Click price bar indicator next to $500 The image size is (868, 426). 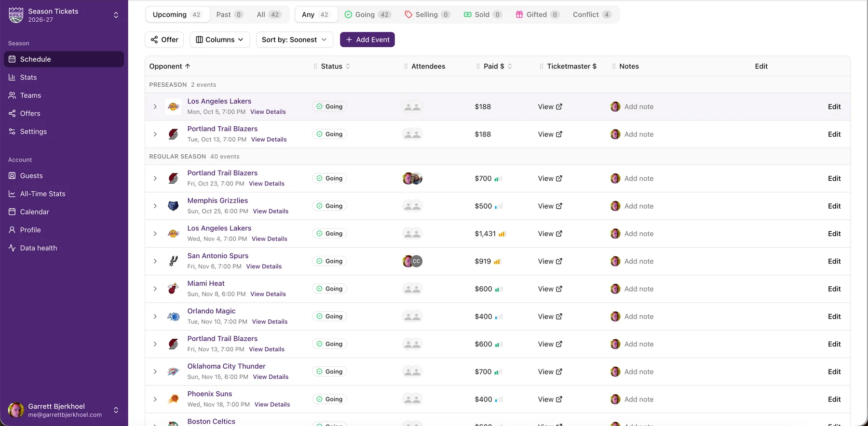[498, 206]
